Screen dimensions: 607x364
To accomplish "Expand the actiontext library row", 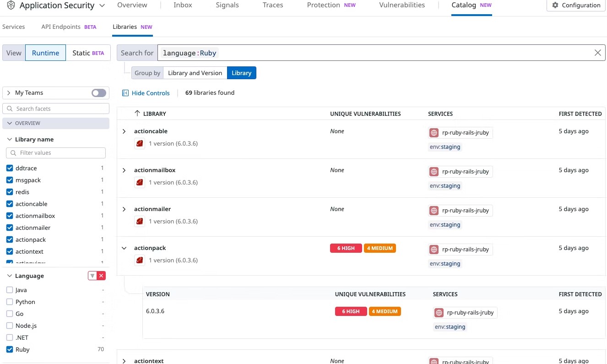I will pyautogui.click(x=124, y=361).
